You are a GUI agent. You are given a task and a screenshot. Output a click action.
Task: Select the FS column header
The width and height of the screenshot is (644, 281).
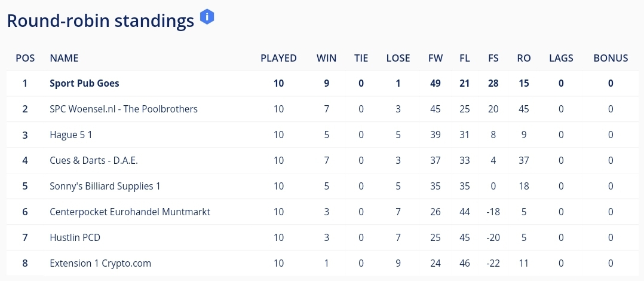[493, 59]
